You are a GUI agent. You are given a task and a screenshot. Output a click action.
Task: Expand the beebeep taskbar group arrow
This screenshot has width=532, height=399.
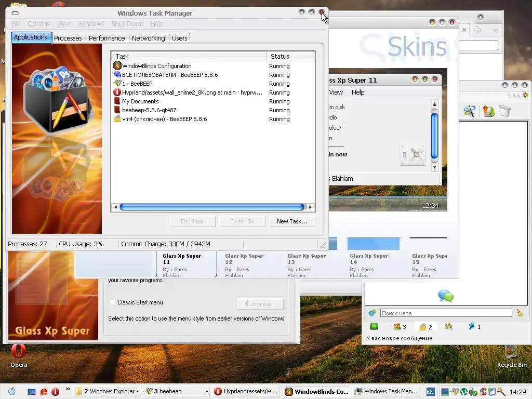coord(207,392)
